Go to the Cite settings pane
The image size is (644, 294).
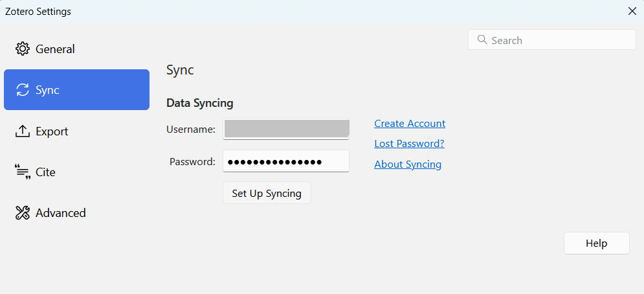coord(45,172)
